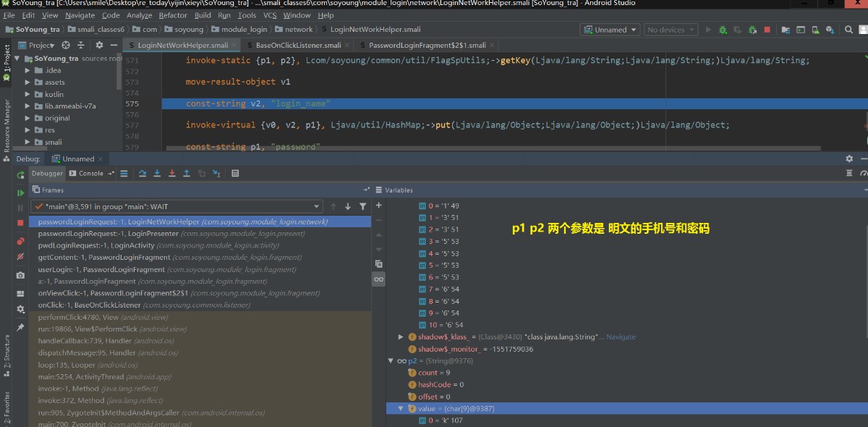
Task: Click the Run to Cursor icon
Action: coord(216,174)
